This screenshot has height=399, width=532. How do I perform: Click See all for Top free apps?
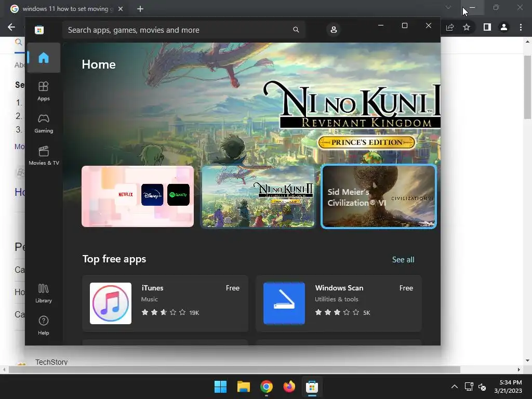pyautogui.click(x=403, y=260)
